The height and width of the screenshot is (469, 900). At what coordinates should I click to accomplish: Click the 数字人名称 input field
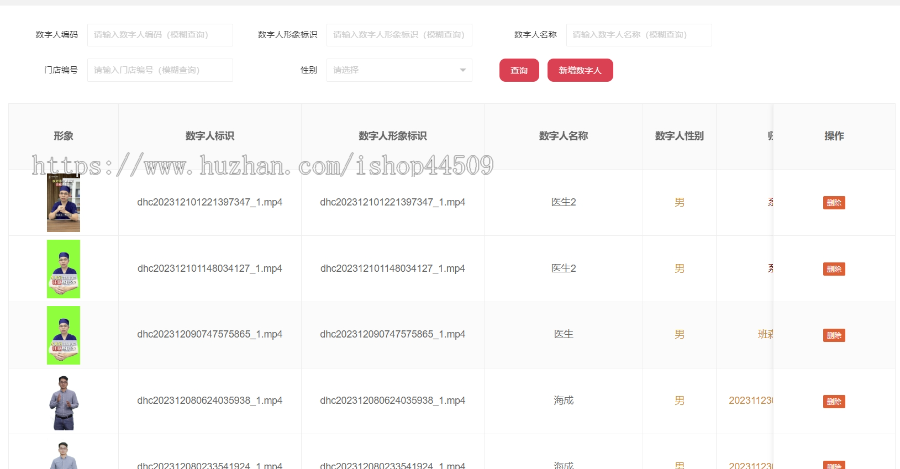click(x=639, y=35)
